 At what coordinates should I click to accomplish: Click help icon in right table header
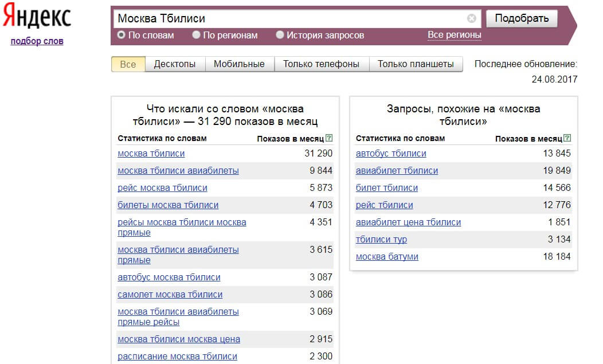click(x=567, y=138)
